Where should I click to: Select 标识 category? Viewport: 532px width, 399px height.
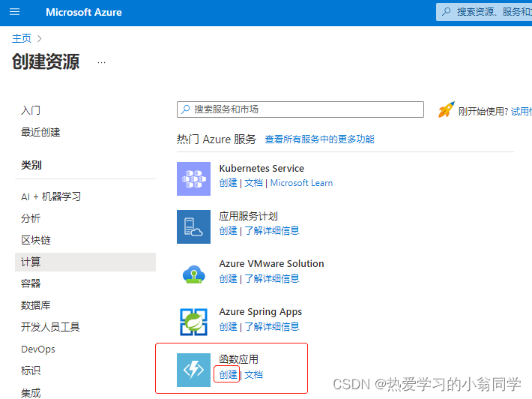click(x=31, y=370)
